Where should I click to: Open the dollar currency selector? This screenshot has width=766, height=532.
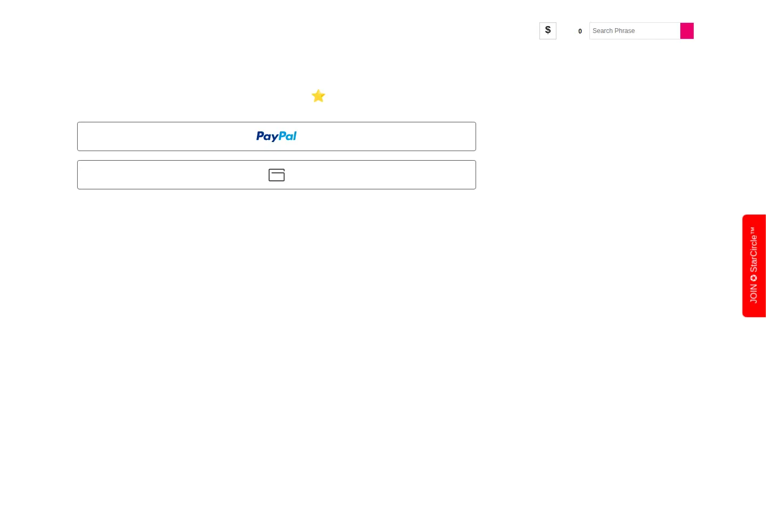[548, 31]
